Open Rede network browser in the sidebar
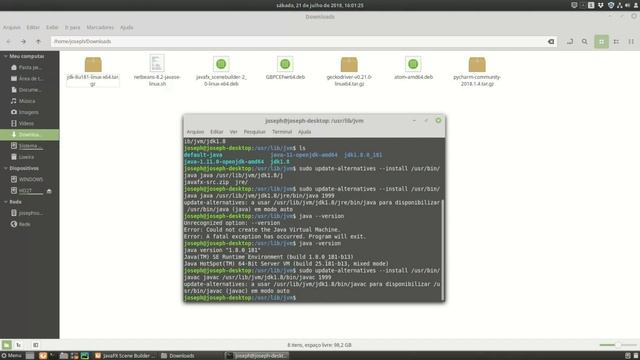The height and width of the screenshot is (360, 640). pos(29,224)
